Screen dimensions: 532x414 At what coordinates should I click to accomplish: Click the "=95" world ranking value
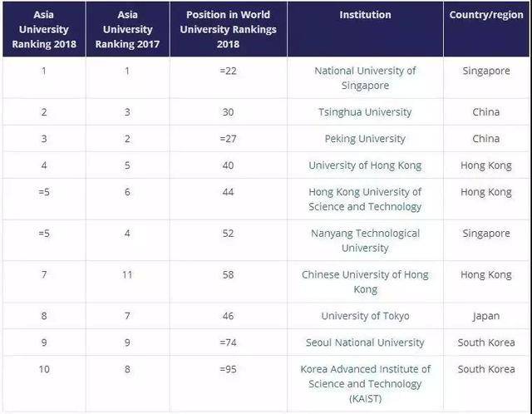(229, 369)
